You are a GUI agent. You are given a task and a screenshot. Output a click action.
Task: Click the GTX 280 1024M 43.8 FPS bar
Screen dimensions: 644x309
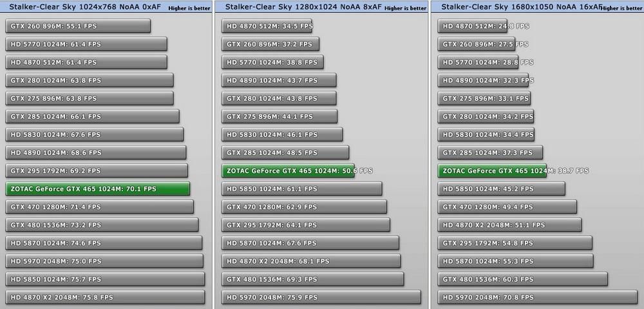(x=279, y=98)
